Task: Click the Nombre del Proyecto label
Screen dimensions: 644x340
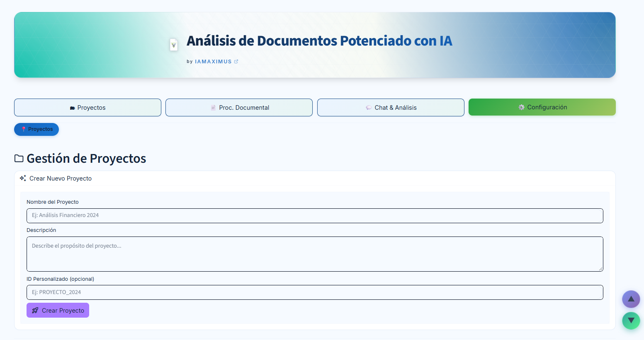Action: [53, 202]
